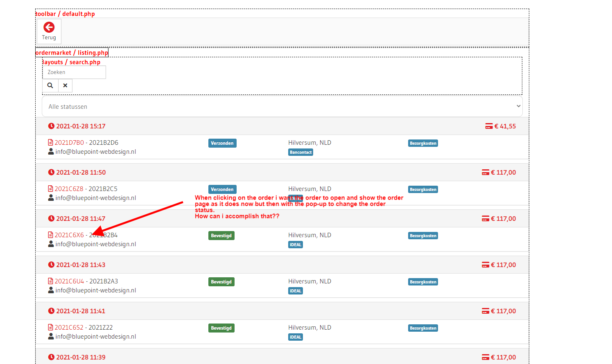Image resolution: width=612 pixels, height=364 pixels.
Task: Click the user icon under order 2021D7B0
Action: pyautogui.click(x=51, y=151)
